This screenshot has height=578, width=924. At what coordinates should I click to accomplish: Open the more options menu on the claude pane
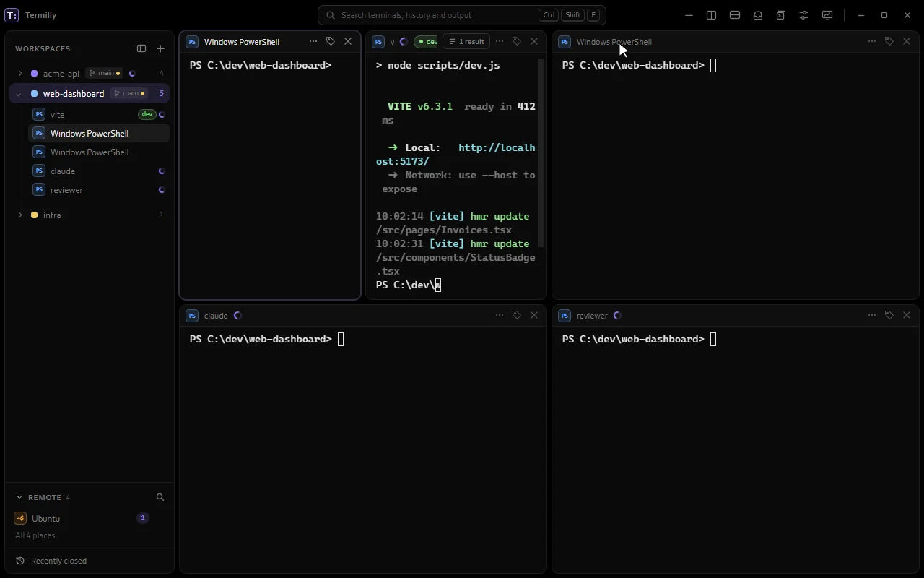pos(500,315)
